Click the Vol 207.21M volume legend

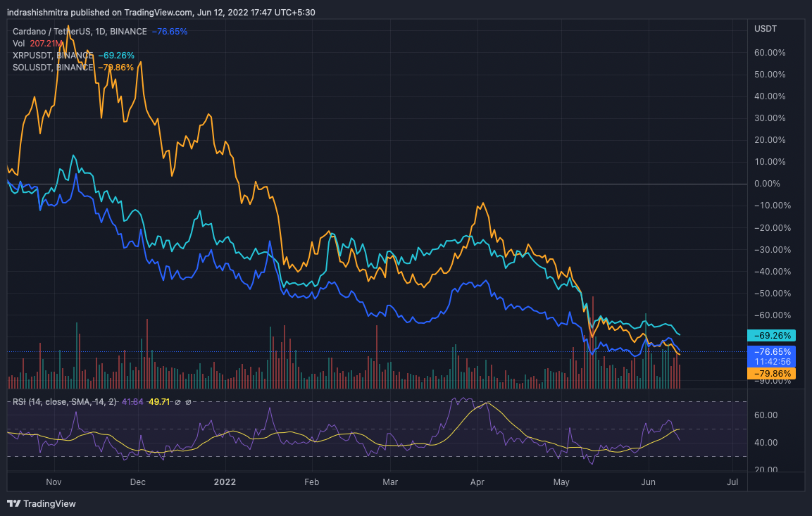click(37, 44)
